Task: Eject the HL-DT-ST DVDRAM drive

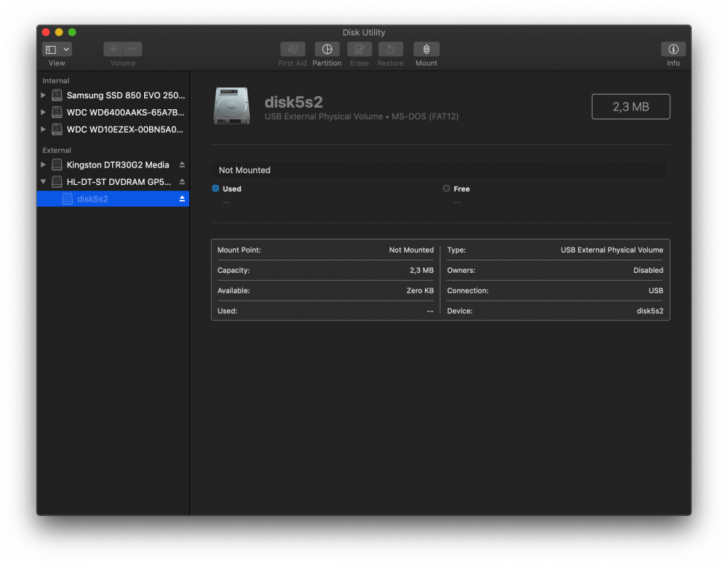Action: click(182, 181)
